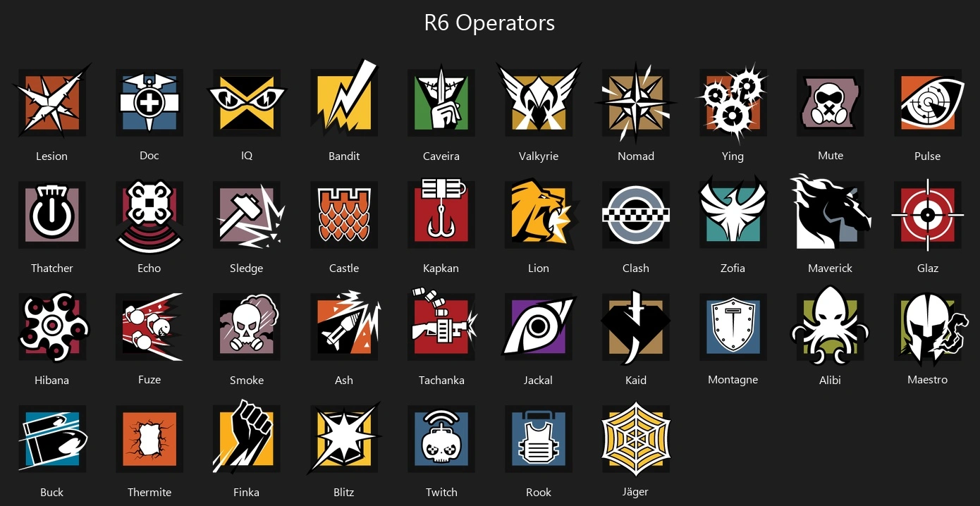Screen dimensions: 980x506
Task: Click the R6 Operators title
Action: click(x=489, y=23)
